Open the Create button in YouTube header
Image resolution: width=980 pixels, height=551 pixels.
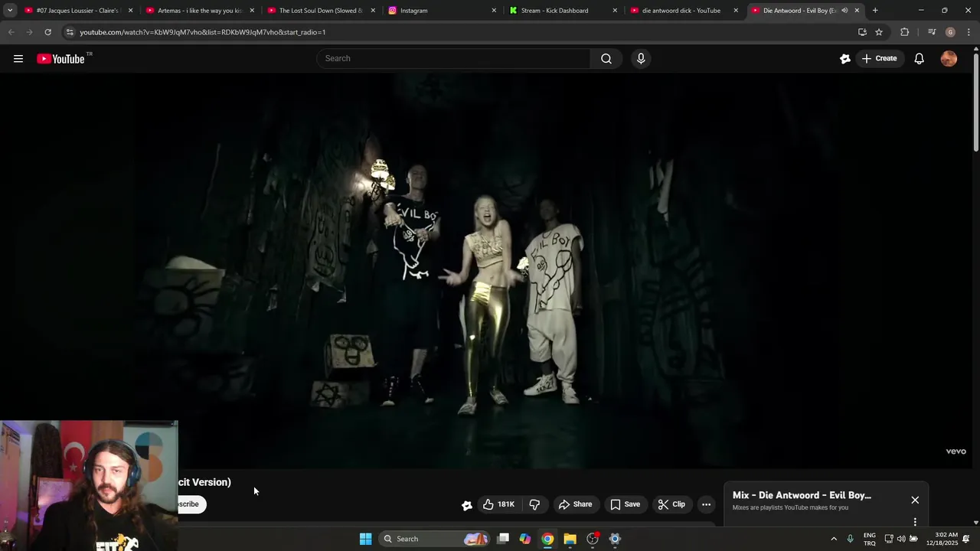pyautogui.click(x=879, y=58)
